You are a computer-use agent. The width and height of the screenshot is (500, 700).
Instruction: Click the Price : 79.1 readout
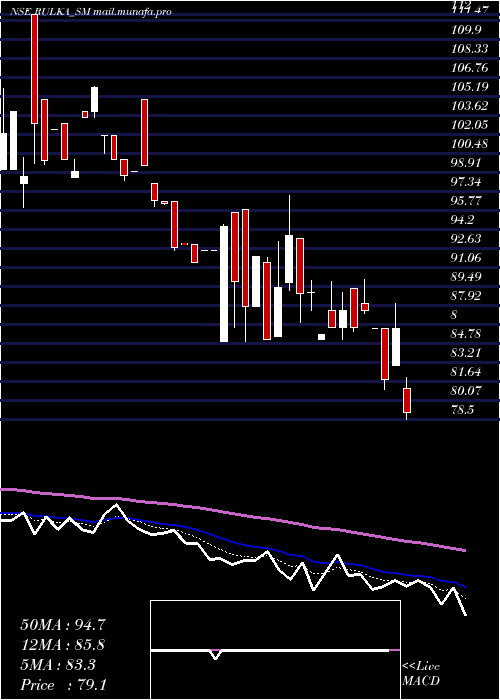click(x=63, y=685)
